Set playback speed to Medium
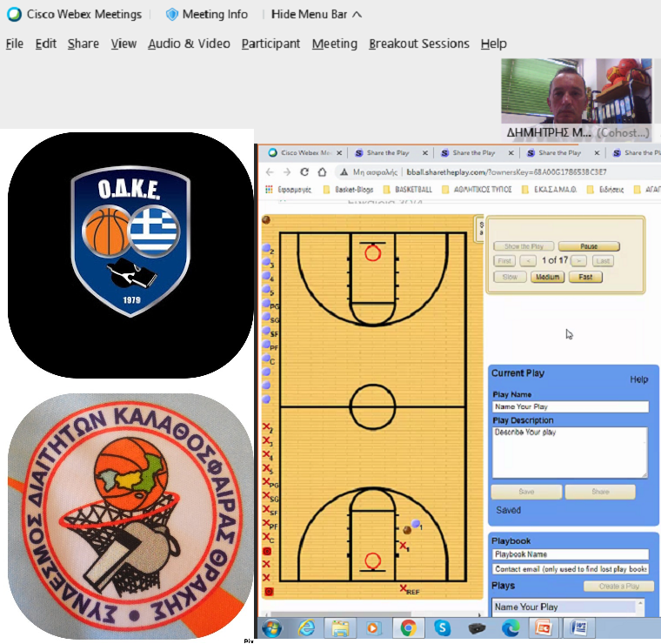This screenshot has width=661, height=644. 547,277
